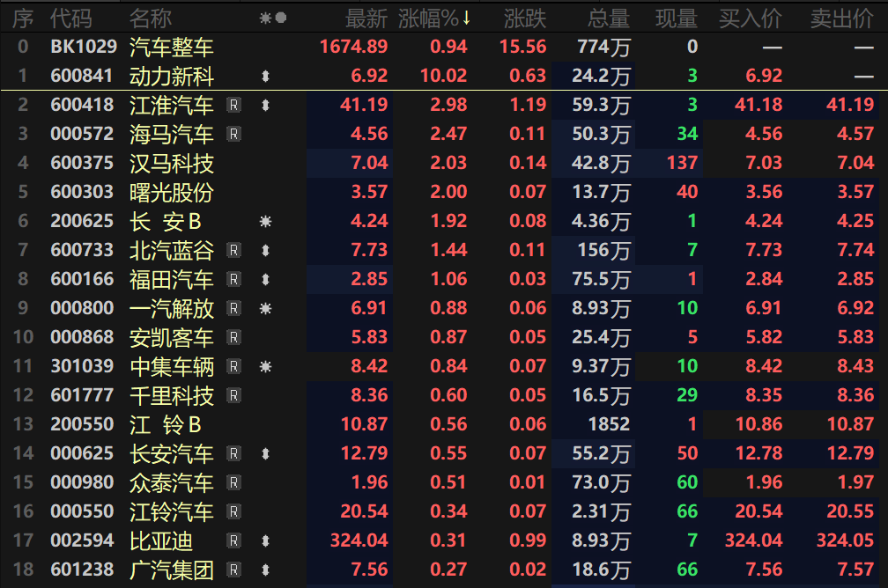The width and height of the screenshot is (888, 588).
Task: Open stock code 002594 比亚迪
Action: 82,541
